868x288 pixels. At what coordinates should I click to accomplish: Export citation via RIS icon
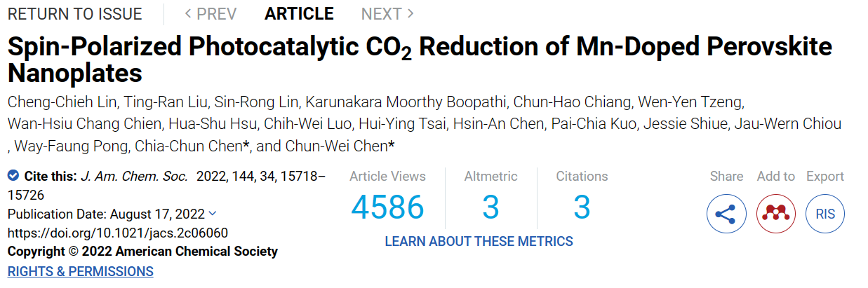pos(825,214)
